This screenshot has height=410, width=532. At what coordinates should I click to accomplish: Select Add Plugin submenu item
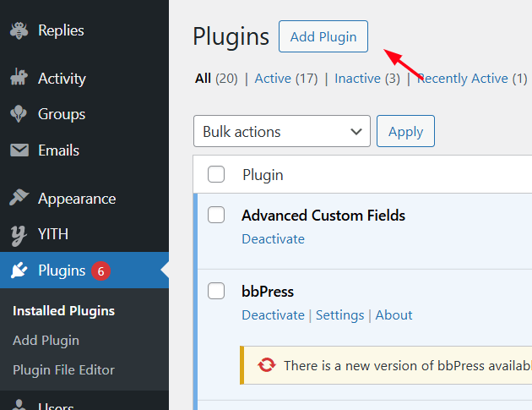point(46,341)
